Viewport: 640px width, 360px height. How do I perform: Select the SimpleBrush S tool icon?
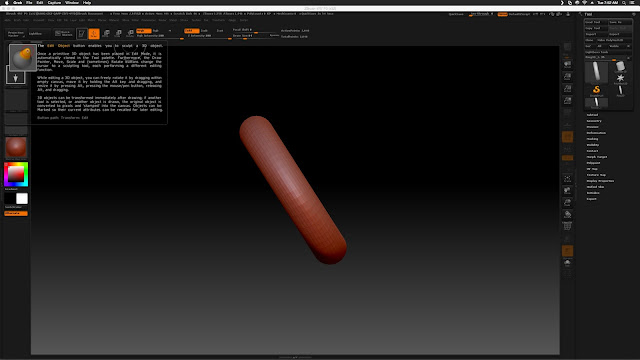click(596, 91)
